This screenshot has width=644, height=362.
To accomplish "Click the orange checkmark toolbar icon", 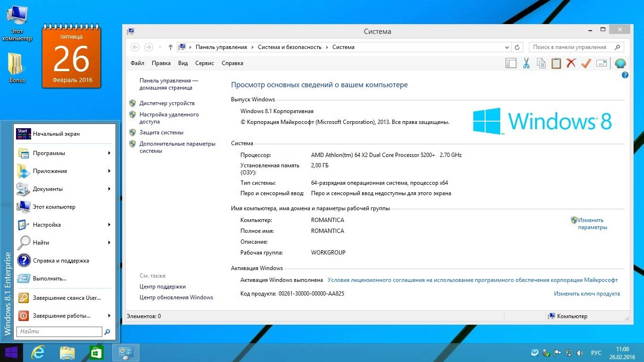I will click(586, 63).
